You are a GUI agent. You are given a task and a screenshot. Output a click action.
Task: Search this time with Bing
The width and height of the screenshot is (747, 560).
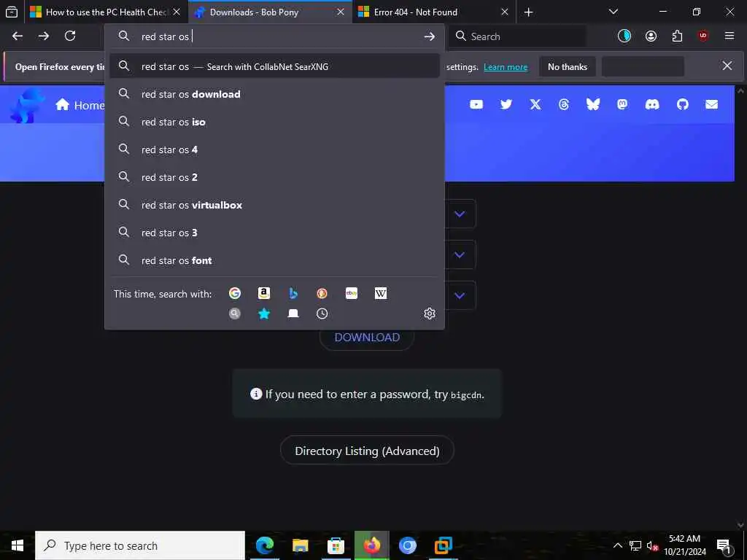(x=293, y=293)
